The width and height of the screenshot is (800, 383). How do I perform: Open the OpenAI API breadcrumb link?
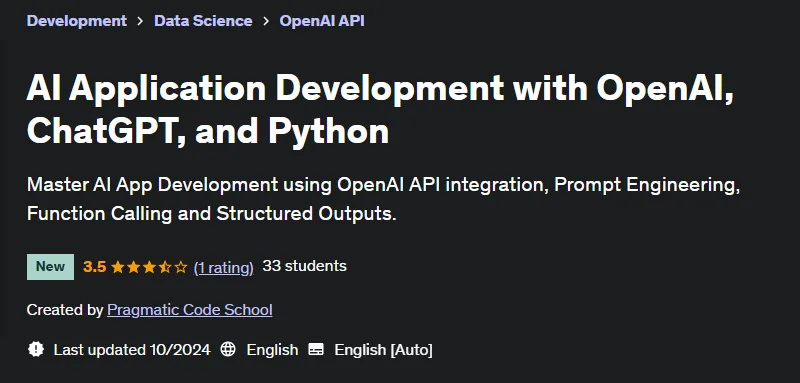tap(322, 21)
